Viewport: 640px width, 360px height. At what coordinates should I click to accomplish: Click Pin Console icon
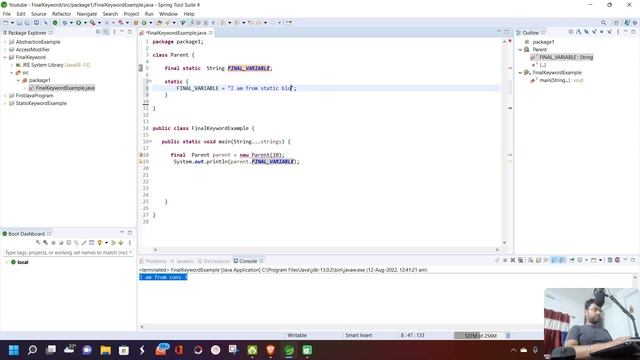[572, 260]
